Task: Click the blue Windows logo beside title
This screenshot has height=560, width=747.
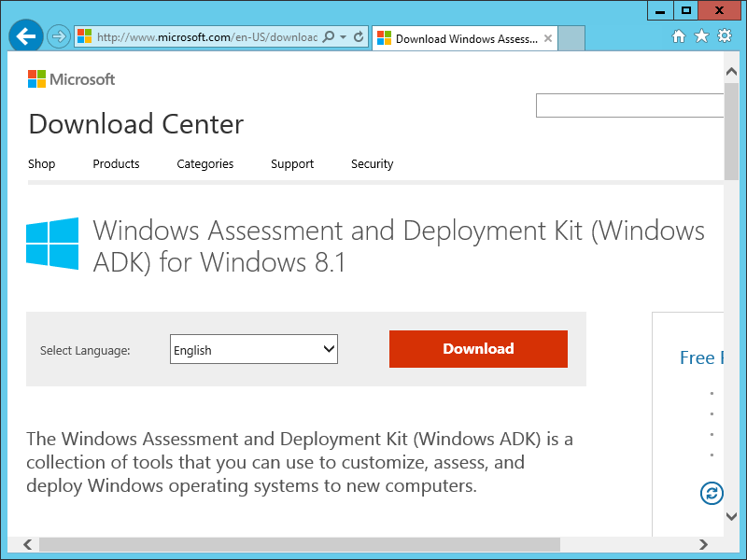Action: tap(52, 244)
